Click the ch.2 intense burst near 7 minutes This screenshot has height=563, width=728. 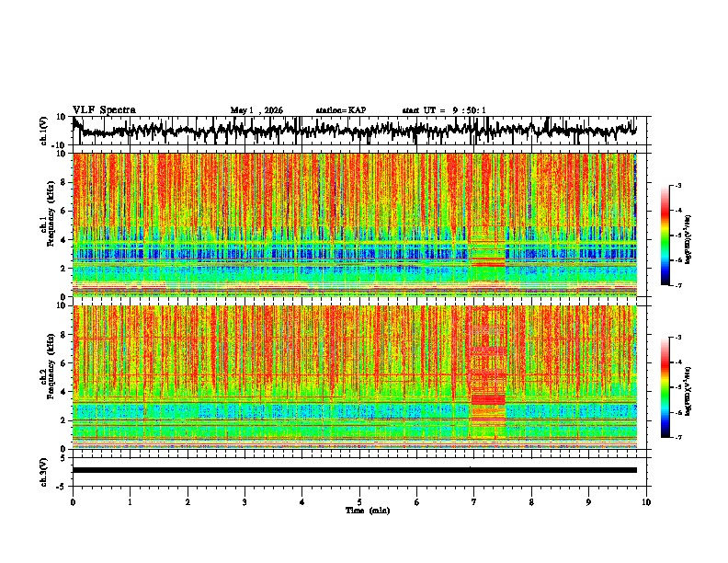(x=487, y=399)
